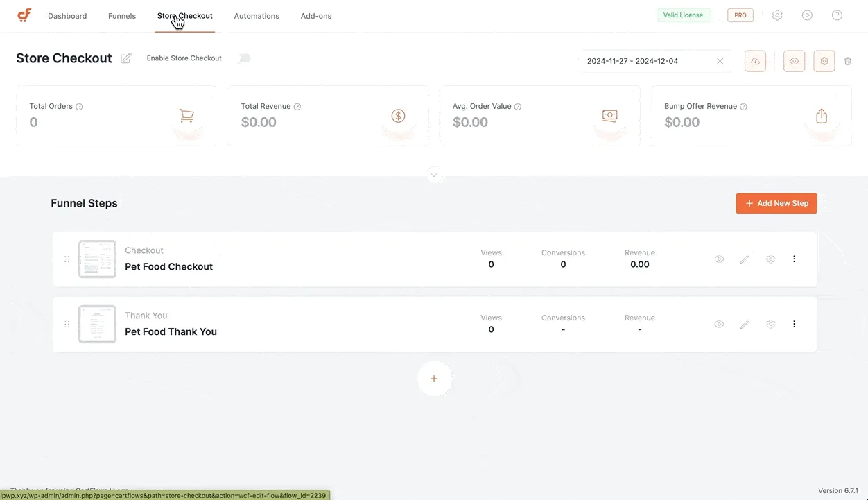
Task: Open the Pet Food Checkout step title
Action: click(168, 266)
